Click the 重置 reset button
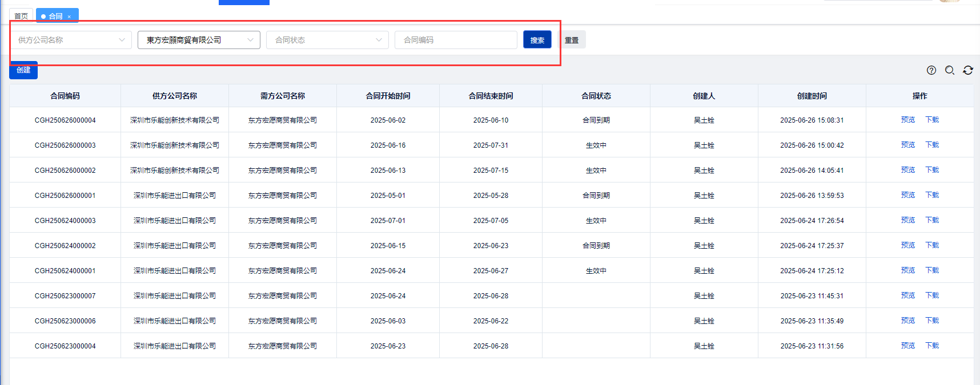Screen dimensions: 980x385 [572, 40]
